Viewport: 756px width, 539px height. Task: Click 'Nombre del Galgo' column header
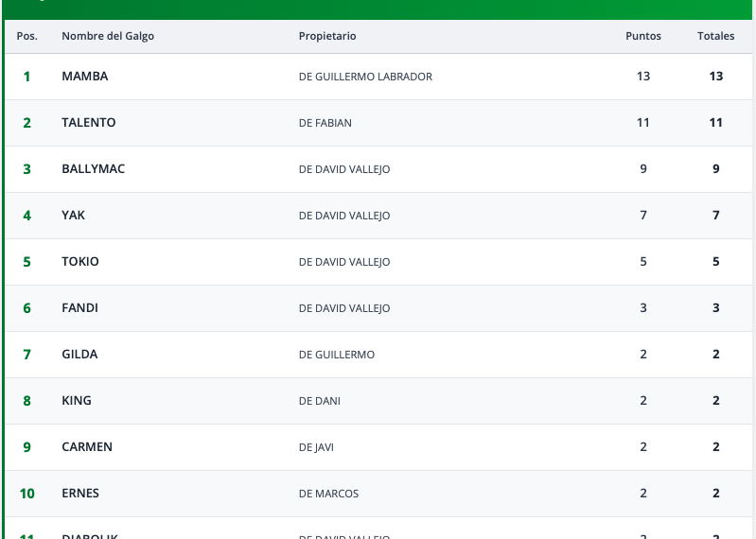pyautogui.click(x=108, y=37)
